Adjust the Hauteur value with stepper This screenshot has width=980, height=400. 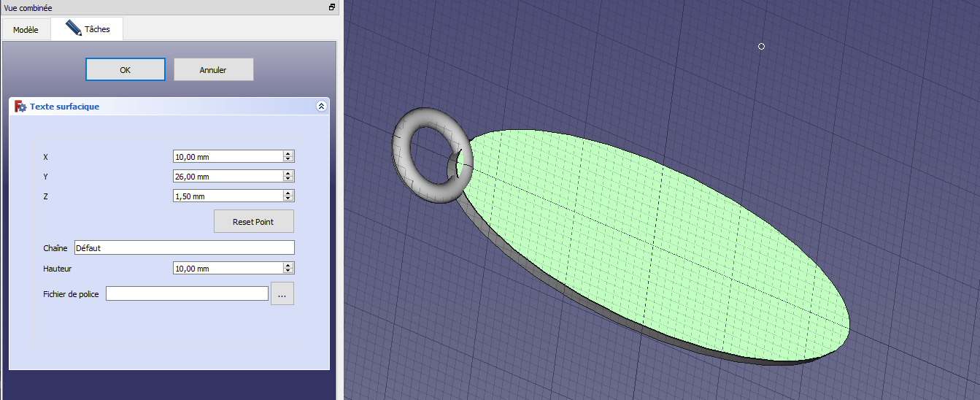[288, 268]
